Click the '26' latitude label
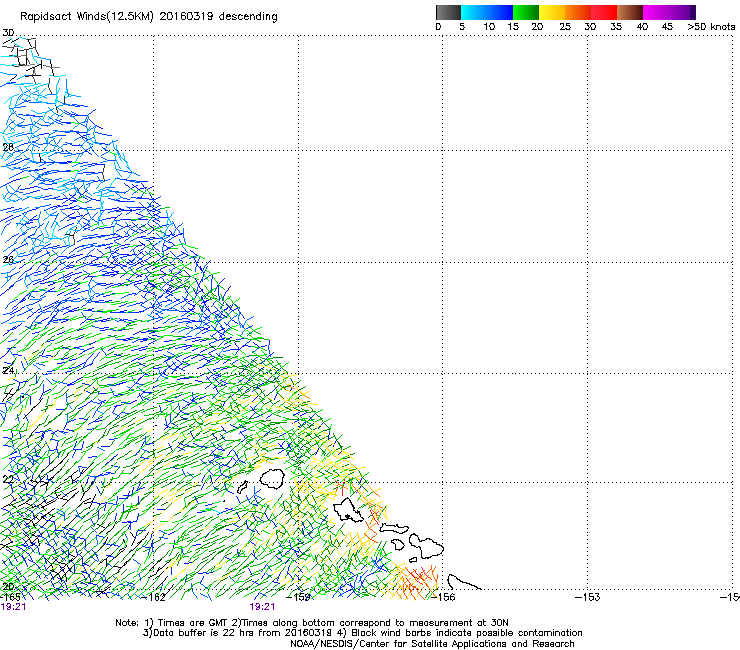The image size is (740, 650). tap(8, 260)
